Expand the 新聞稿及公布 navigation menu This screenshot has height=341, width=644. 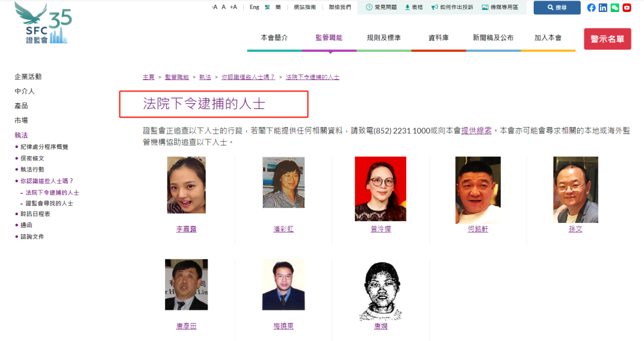(x=493, y=38)
